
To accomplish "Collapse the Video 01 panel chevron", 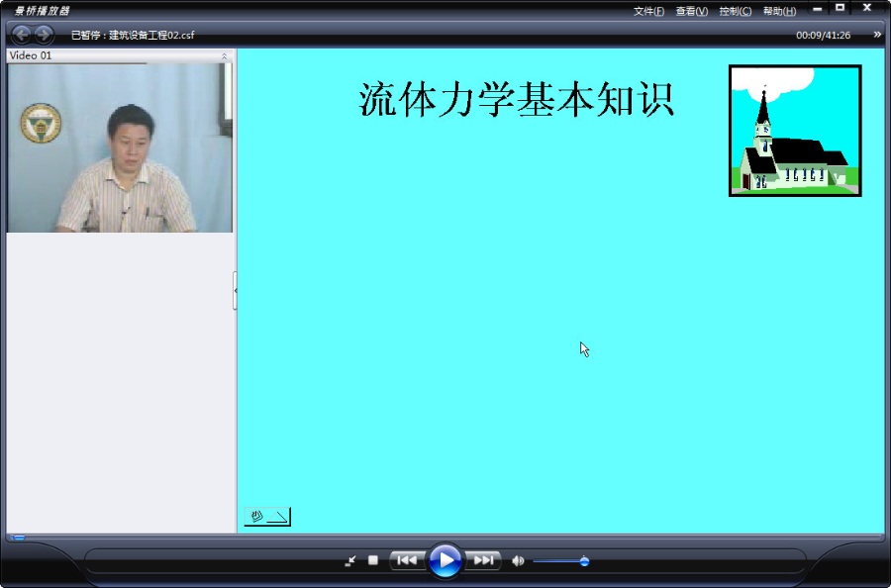I will (x=224, y=55).
